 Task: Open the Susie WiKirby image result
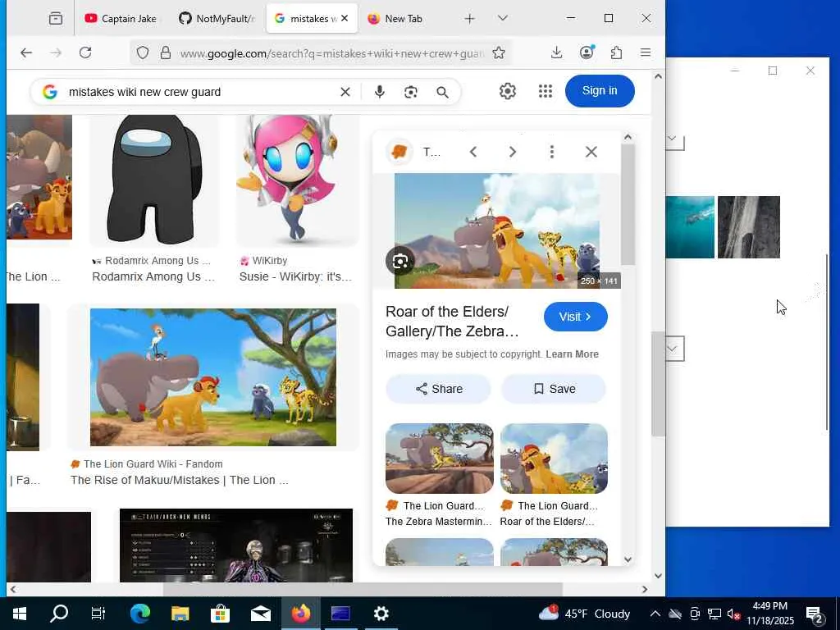coord(297,180)
